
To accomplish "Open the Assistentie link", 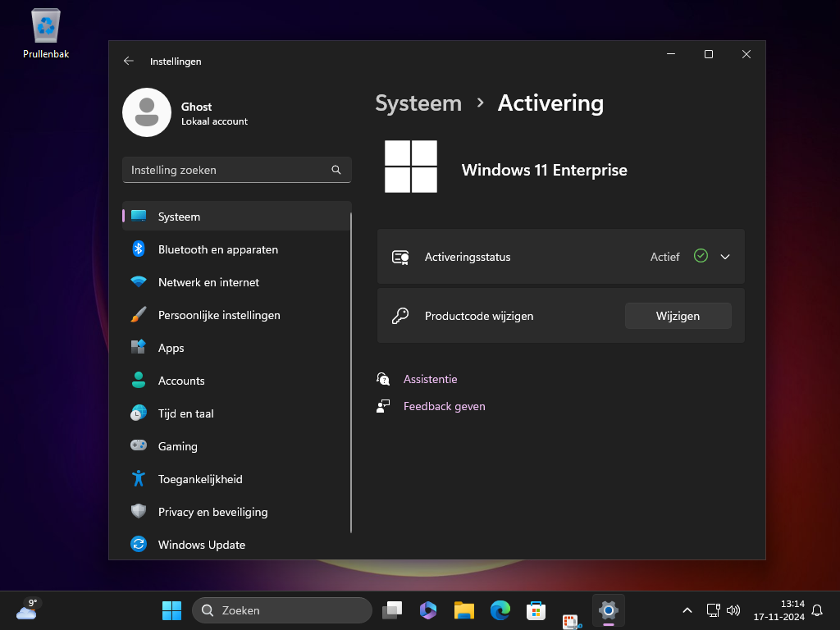I will [x=430, y=379].
